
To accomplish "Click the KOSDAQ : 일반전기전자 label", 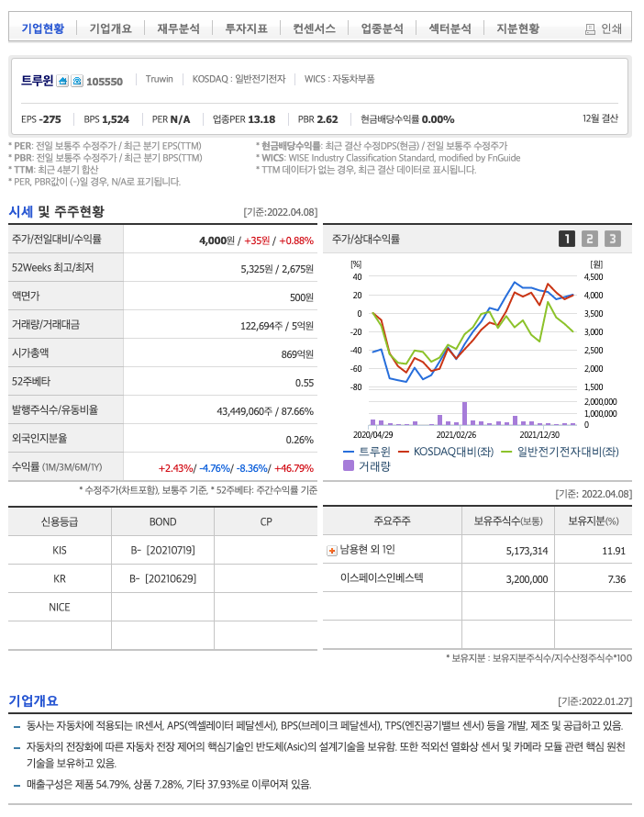I will 239,79.
